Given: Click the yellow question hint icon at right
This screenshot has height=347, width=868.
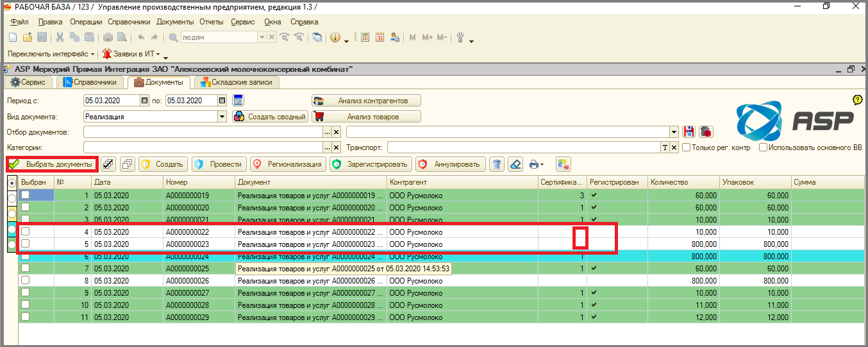Looking at the screenshot, I should [x=858, y=101].
